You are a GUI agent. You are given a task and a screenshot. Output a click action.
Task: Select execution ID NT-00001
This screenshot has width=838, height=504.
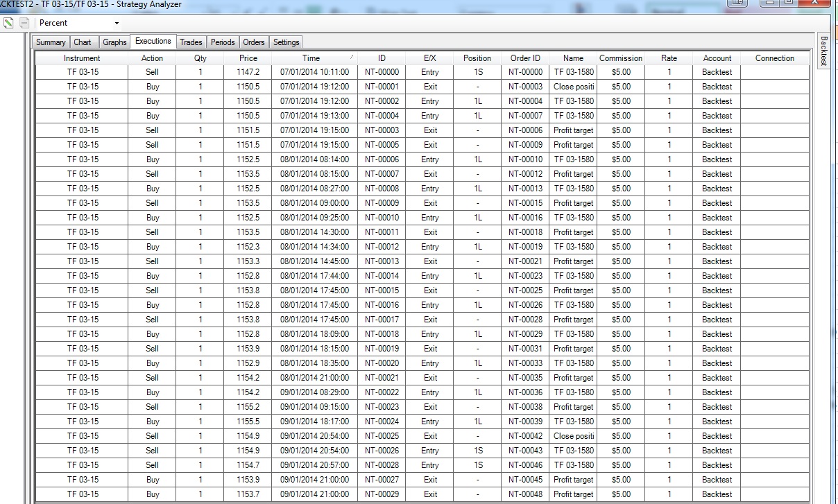pos(382,87)
